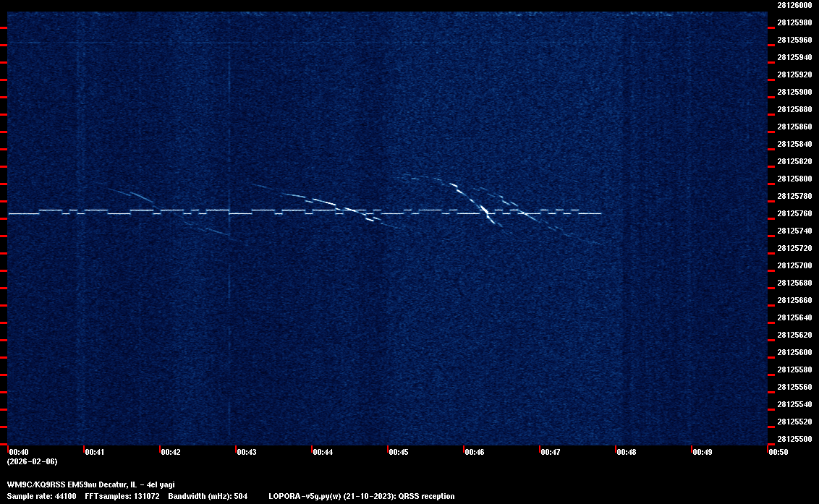The image size is (819, 504).
Task: Click the 28126000 frequency label
Action: tap(794, 5)
